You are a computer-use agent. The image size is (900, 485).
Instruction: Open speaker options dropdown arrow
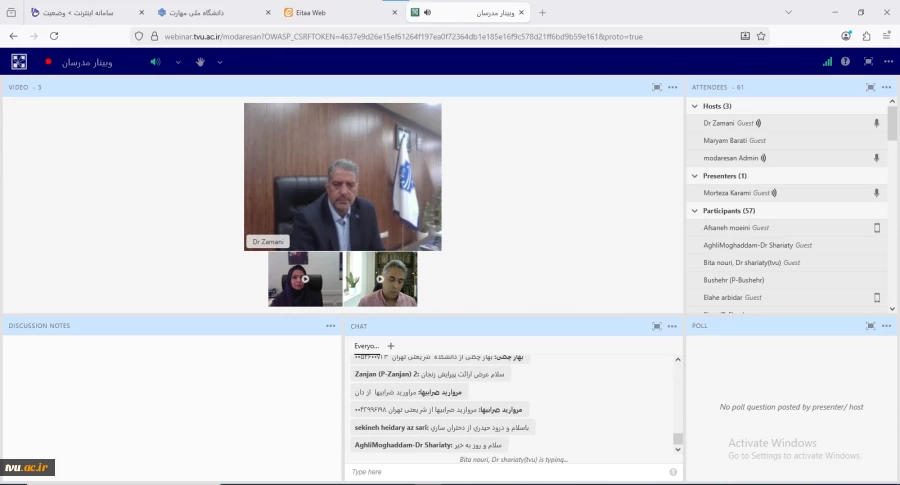[178, 62]
